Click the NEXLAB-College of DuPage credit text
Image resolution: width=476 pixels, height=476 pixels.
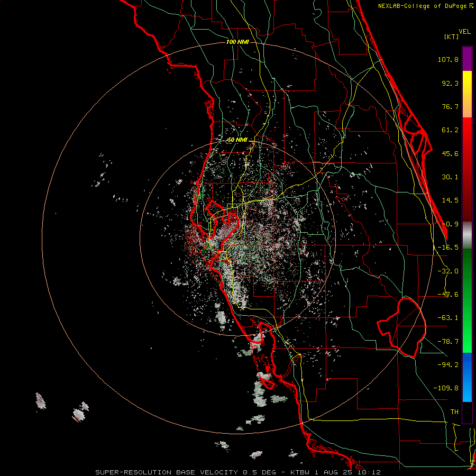(x=425, y=6)
